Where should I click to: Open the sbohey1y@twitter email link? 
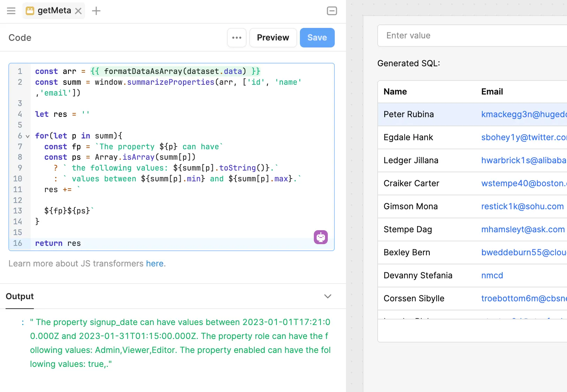(x=523, y=137)
